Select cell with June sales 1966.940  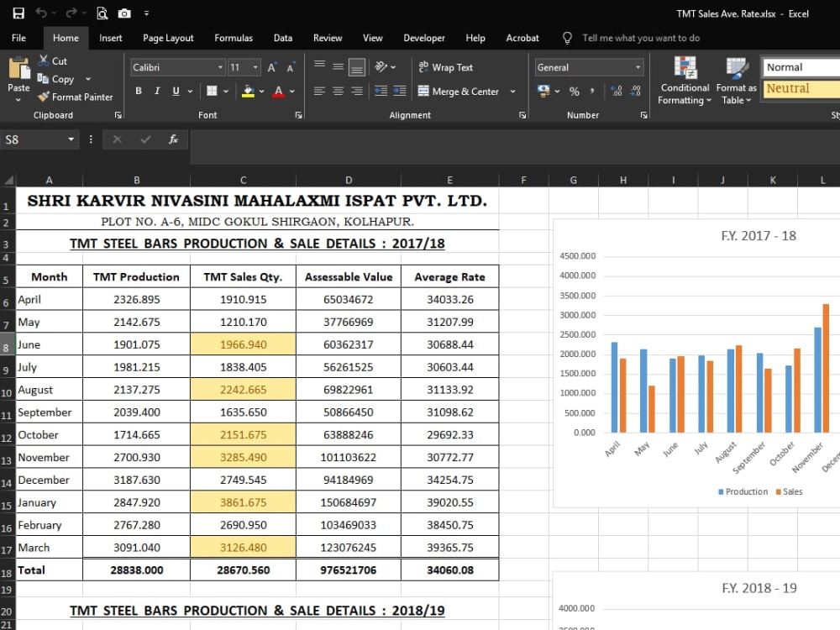tap(243, 344)
